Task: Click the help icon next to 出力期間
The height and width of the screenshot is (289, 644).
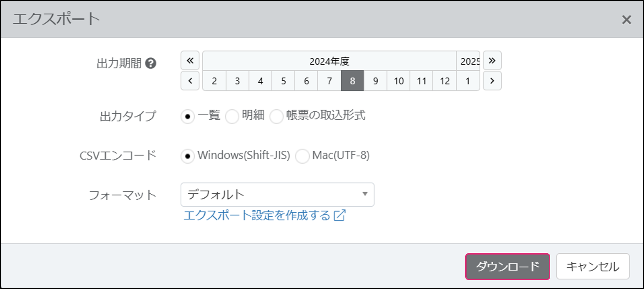Action: pyautogui.click(x=150, y=64)
